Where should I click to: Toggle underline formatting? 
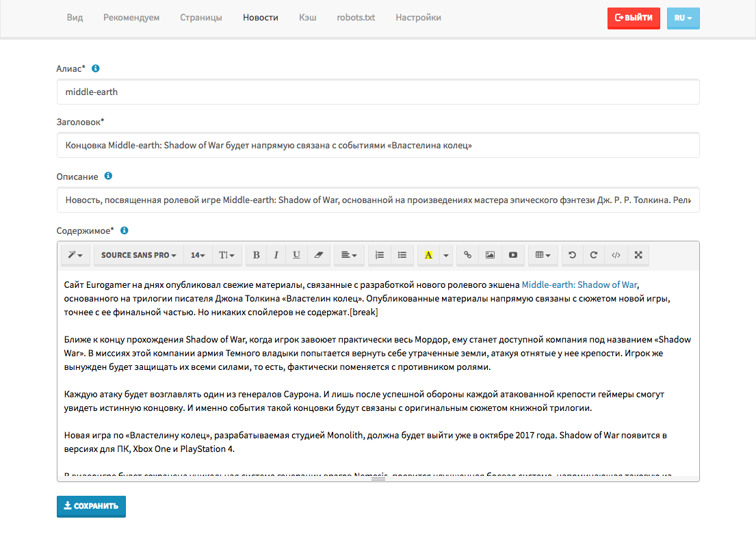[296, 255]
